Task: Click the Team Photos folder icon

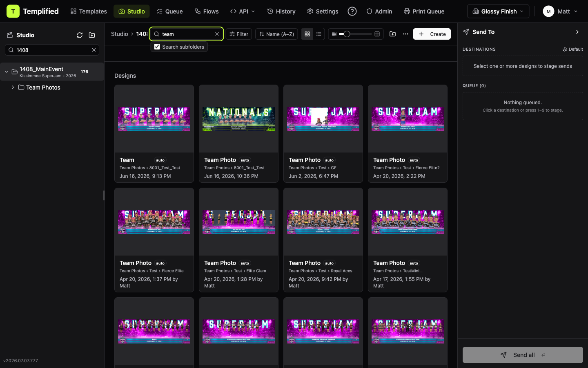Action: [x=21, y=87]
